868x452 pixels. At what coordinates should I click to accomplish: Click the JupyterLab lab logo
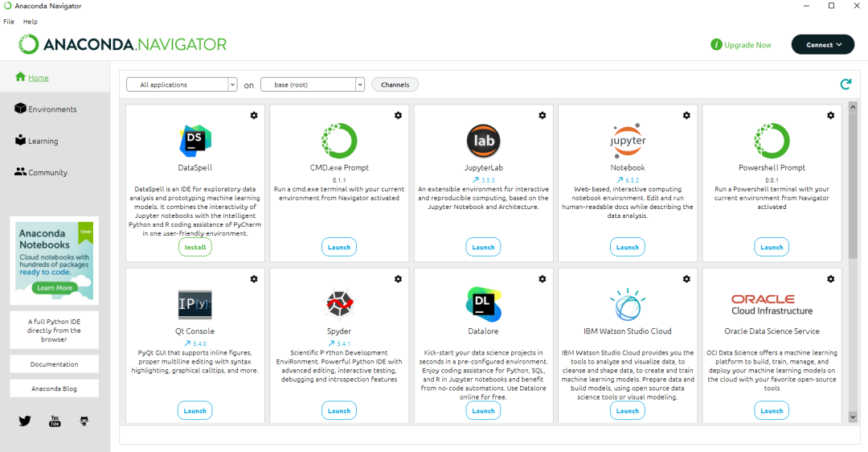click(483, 141)
